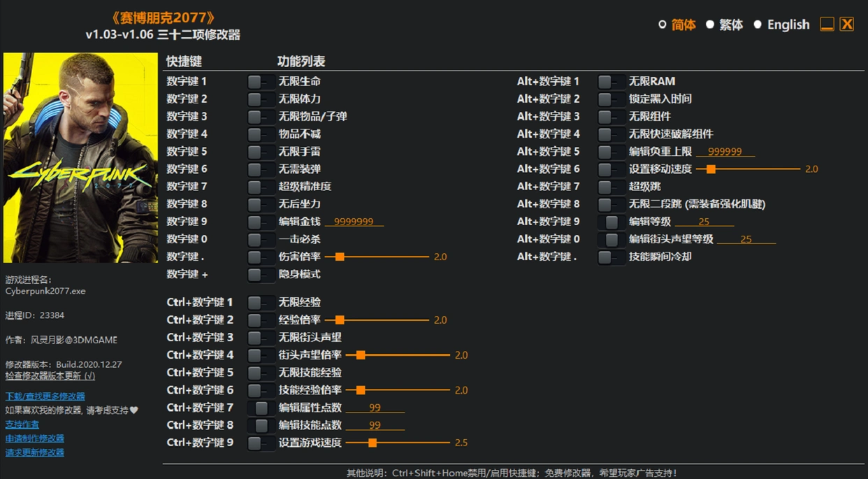868x479 pixels.
Task: Click process name Cyberpunk2077.exe text
Action: (x=45, y=291)
